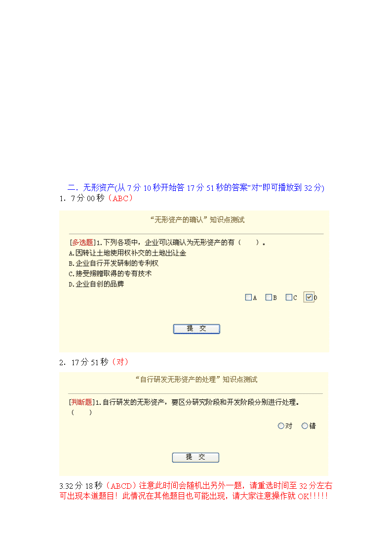Click the red ABCD warning note
392x555 pixels.
196,491
